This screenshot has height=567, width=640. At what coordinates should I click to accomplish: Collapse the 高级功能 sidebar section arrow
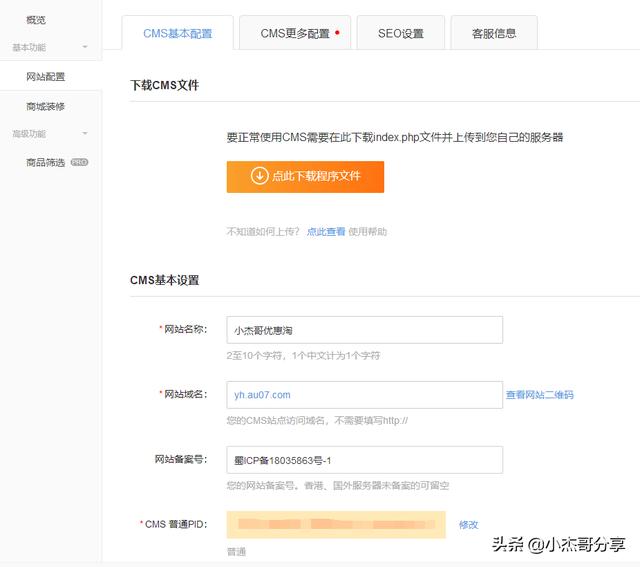point(85,133)
